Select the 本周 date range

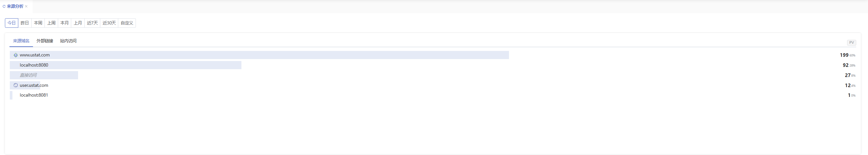pyautogui.click(x=38, y=23)
